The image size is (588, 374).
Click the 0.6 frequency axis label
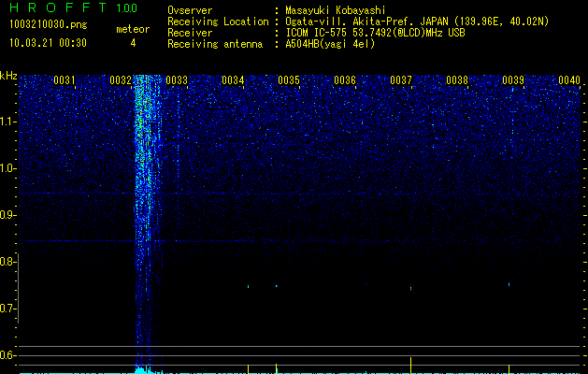pos(7,355)
